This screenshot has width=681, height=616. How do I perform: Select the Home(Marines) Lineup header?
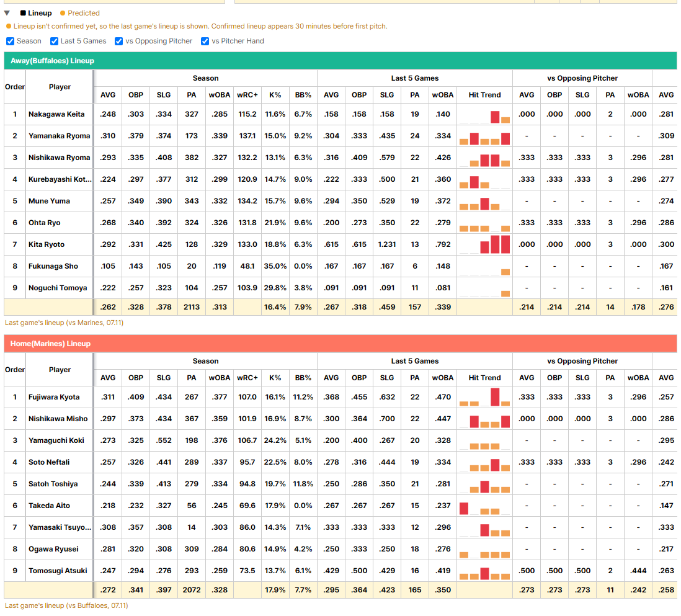340,344
